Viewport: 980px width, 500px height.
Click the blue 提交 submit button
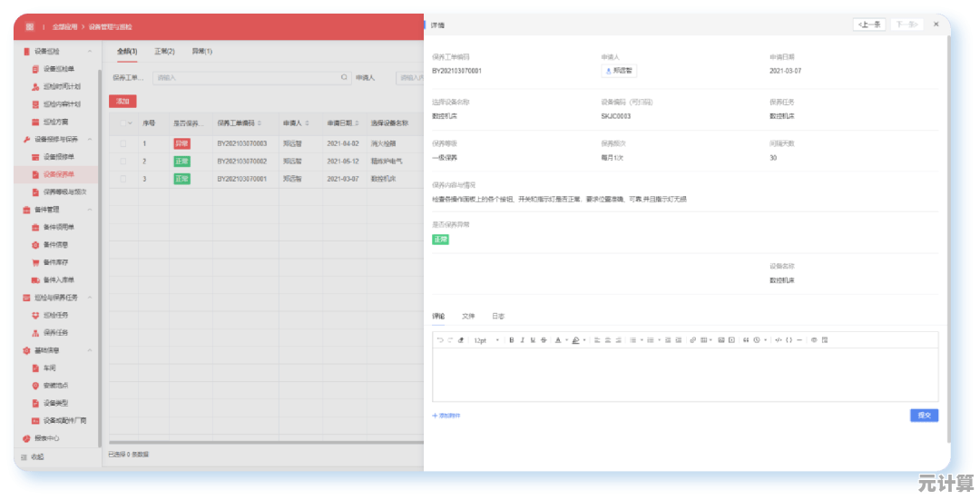924,415
